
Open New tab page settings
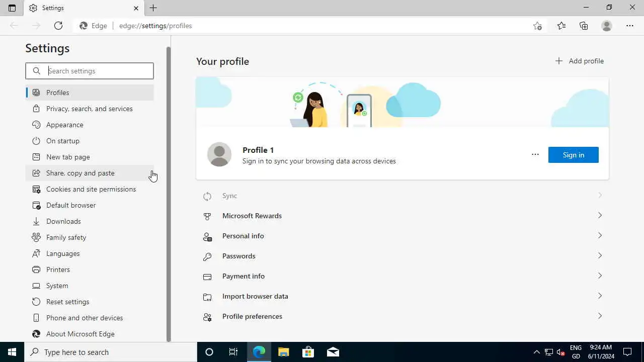point(90,157)
